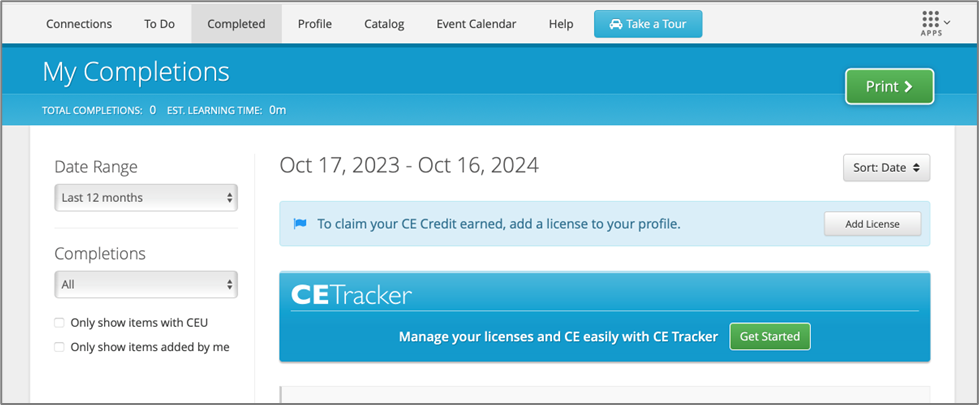979x405 pixels.
Task: Open the Date Range dropdown
Action: click(x=146, y=198)
